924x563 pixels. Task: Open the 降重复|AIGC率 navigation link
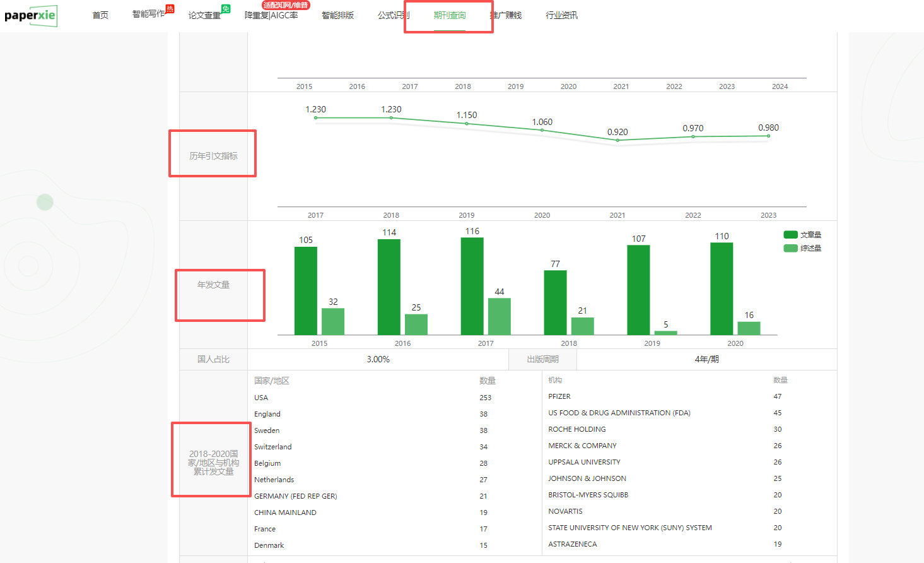point(271,15)
